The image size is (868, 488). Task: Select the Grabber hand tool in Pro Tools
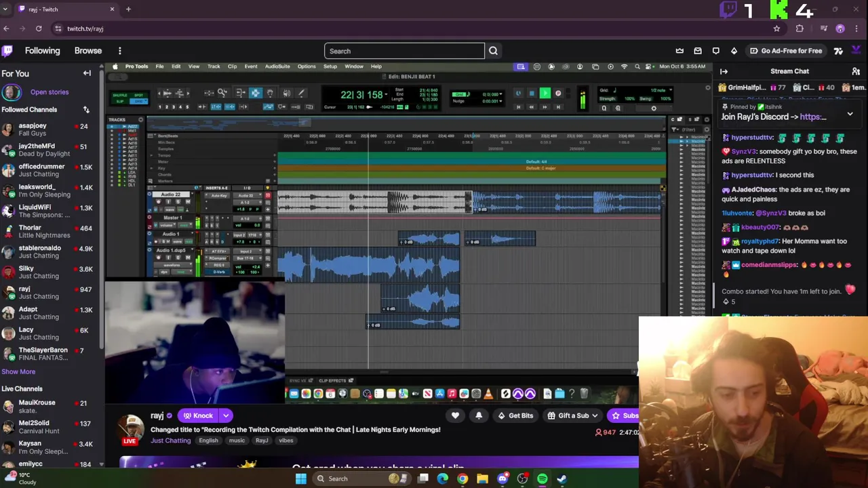(270, 93)
